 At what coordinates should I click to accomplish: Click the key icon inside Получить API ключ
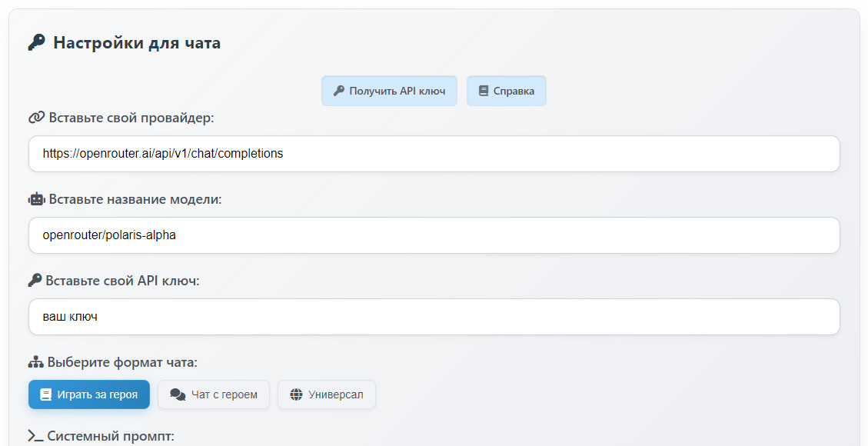(338, 91)
